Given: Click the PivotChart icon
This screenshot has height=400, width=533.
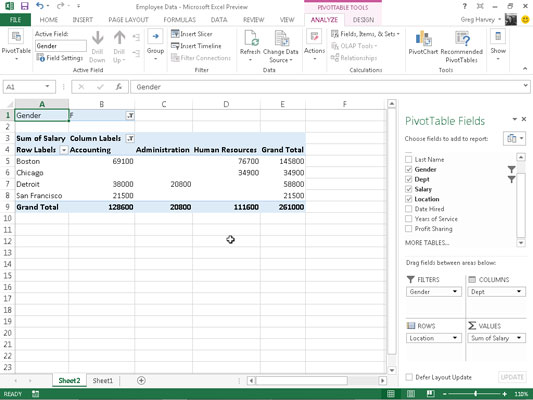Looking at the screenshot, I should [423, 38].
